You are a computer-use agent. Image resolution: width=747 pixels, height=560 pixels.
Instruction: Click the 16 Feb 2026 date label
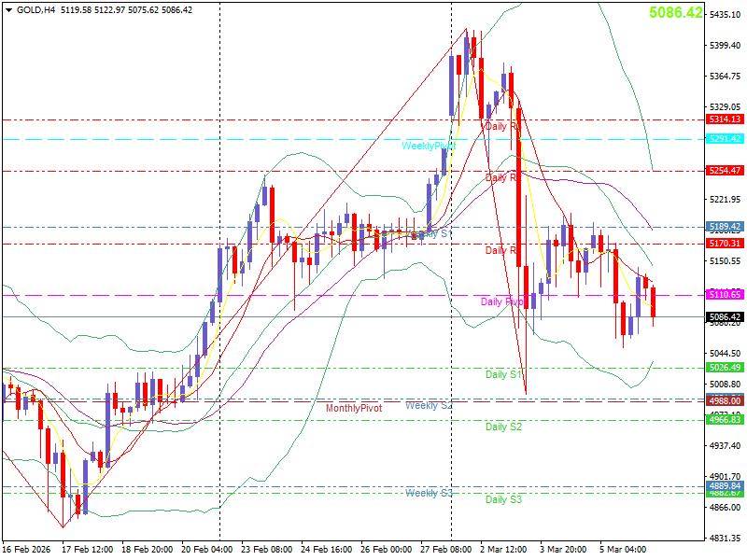(25, 549)
